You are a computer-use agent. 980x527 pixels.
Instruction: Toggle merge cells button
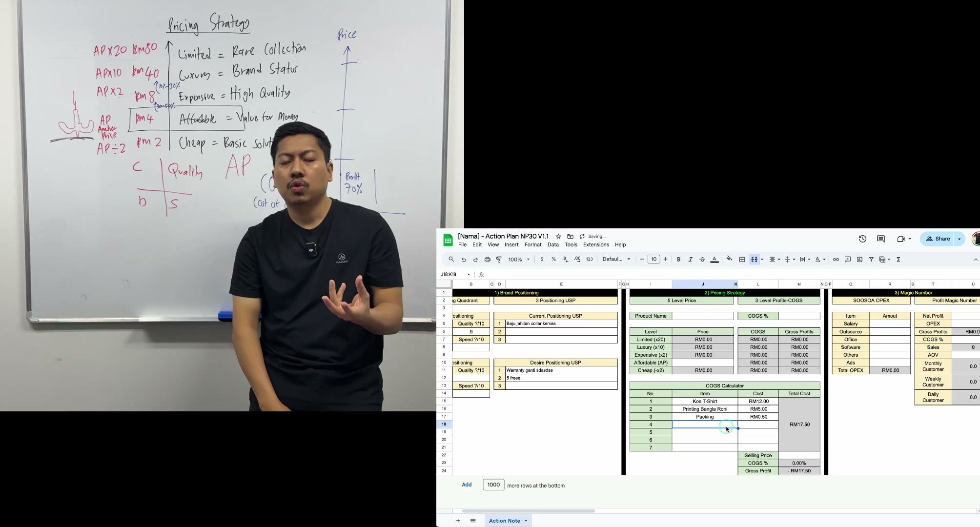click(754, 260)
